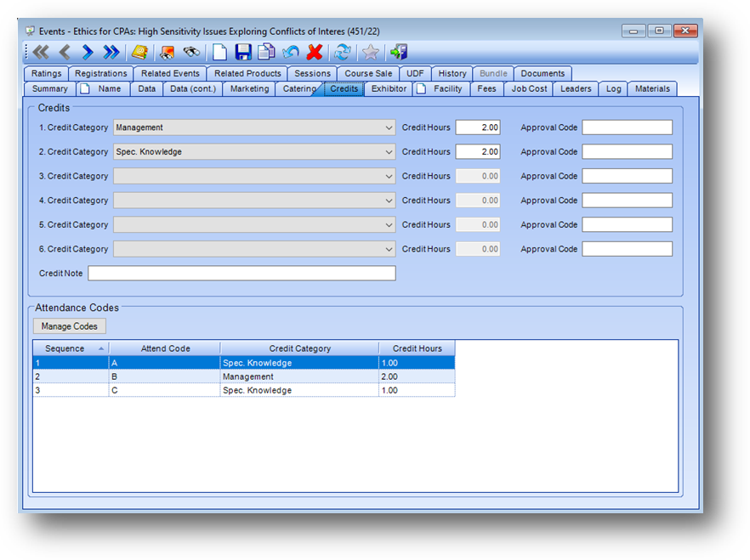The image size is (750, 560).
Task: Click Approval Code field for category 6
Action: point(627,249)
